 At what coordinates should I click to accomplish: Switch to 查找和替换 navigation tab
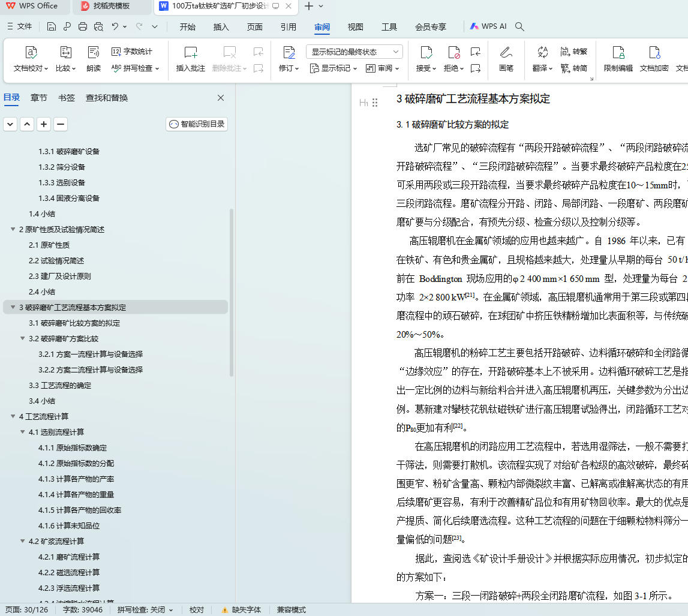click(107, 98)
